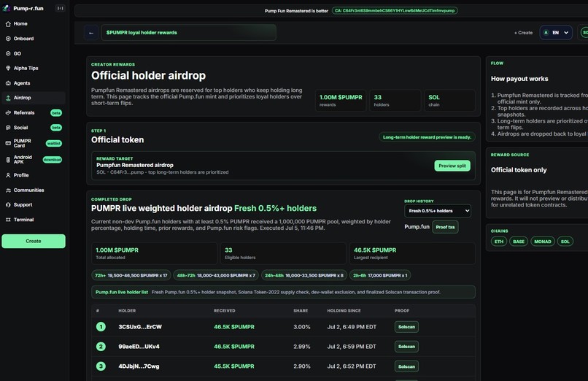Click holder address 4DJbjN...7Cwg
588x381 pixels.
(139, 366)
